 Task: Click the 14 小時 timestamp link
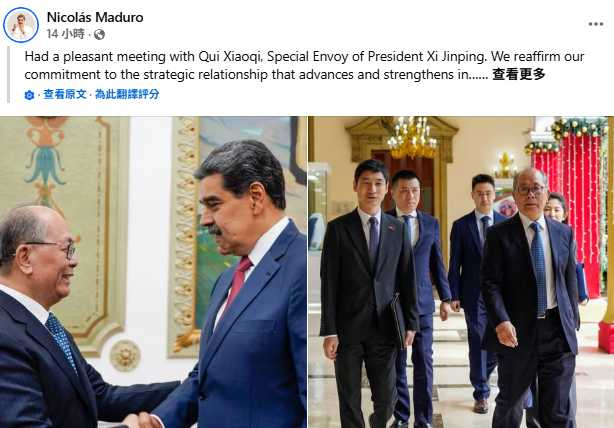tap(65, 34)
